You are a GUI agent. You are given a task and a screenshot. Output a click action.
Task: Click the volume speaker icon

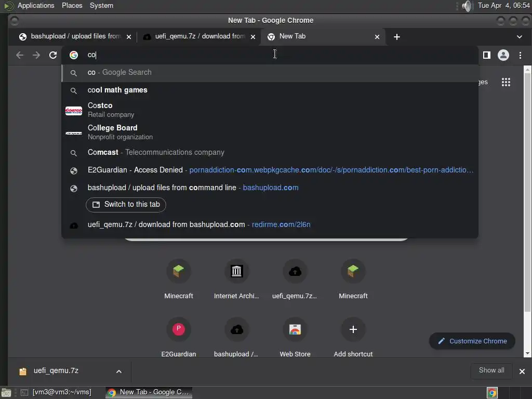(x=468, y=6)
